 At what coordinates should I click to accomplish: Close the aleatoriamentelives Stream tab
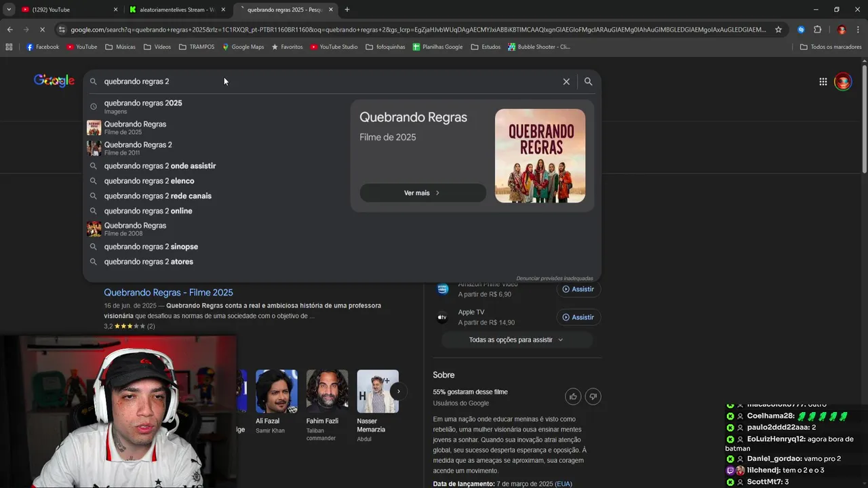(223, 9)
